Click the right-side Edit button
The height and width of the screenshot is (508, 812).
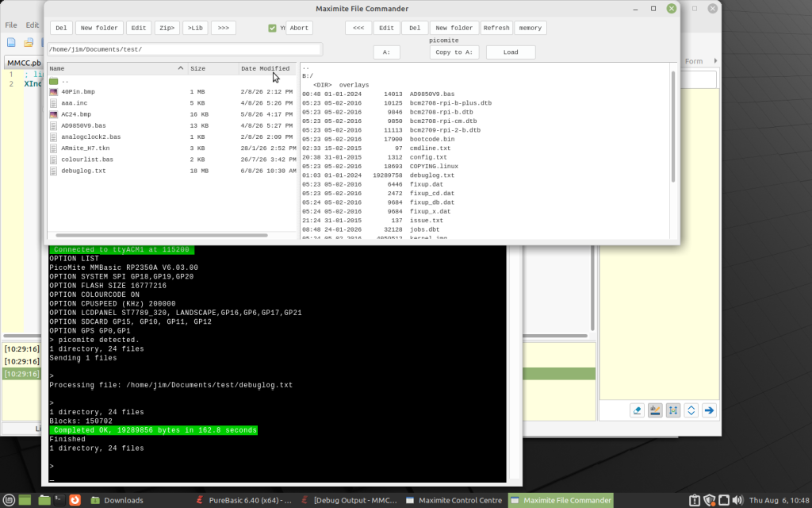(x=386, y=28)
